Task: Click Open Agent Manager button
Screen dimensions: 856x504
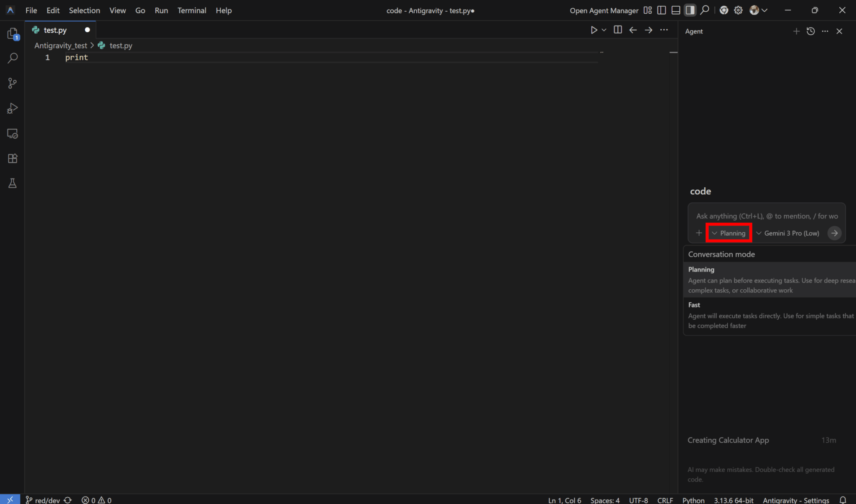Action: tap(604, 10)
